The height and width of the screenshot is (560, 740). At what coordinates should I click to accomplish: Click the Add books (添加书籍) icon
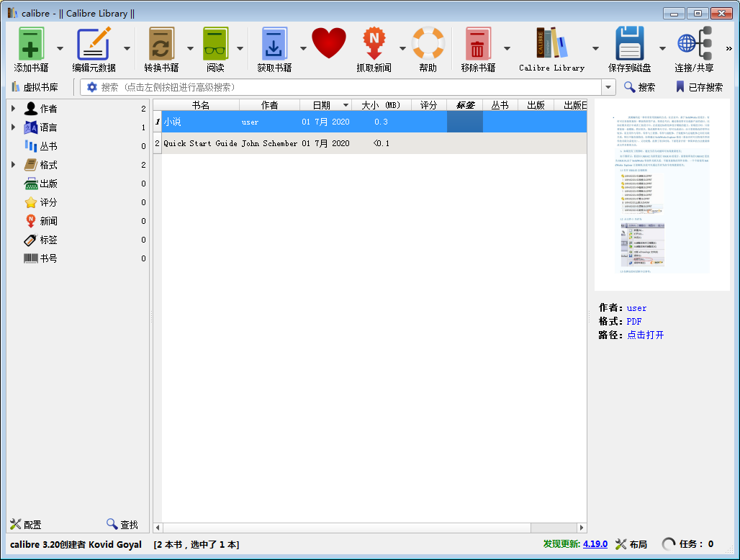click(31, 44)
